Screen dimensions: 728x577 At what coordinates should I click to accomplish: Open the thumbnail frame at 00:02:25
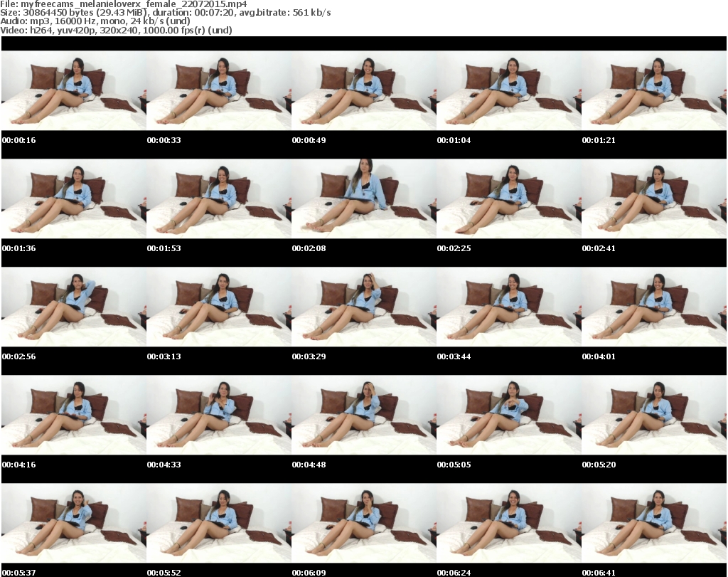point(508,198)
